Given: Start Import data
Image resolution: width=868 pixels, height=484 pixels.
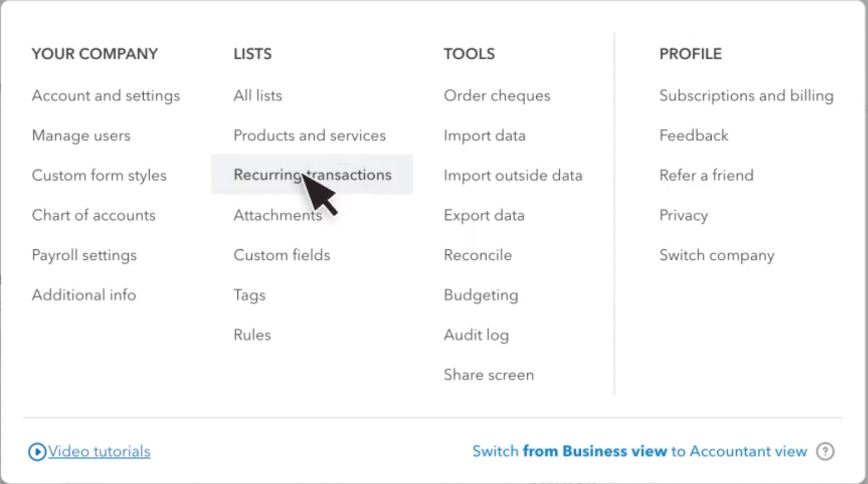Looking at the screenshot, I should (484, 135).
